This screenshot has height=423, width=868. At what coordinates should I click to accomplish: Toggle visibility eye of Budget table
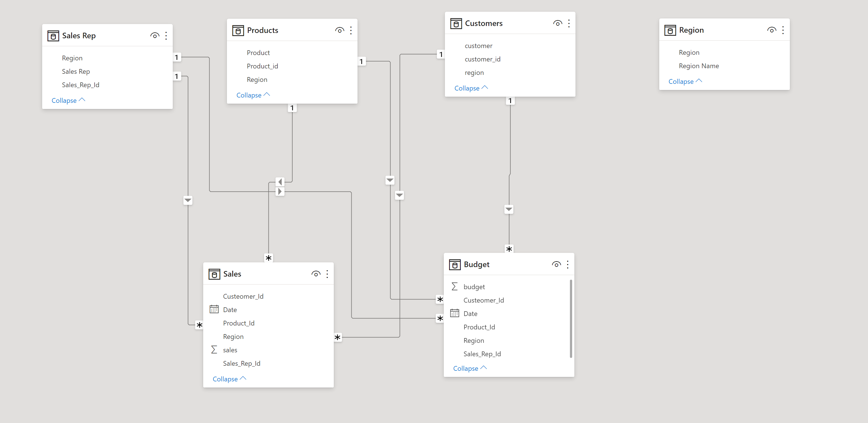556,265
